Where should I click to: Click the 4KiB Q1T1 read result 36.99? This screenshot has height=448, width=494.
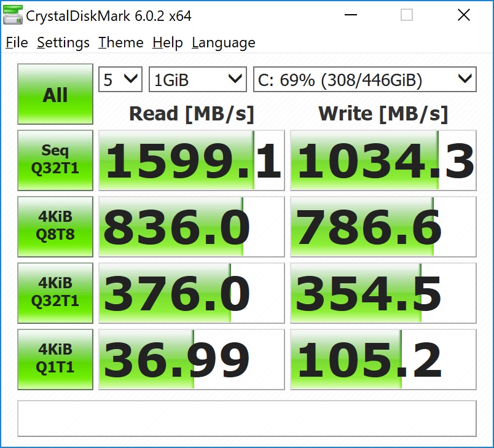pyautogui.click(x=192, y=360)
